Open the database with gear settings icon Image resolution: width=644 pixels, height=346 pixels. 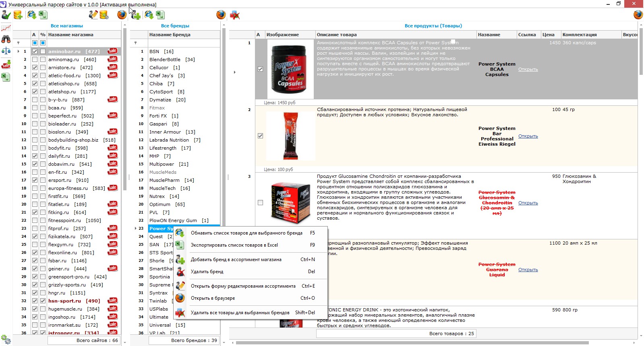coord(104,15)
